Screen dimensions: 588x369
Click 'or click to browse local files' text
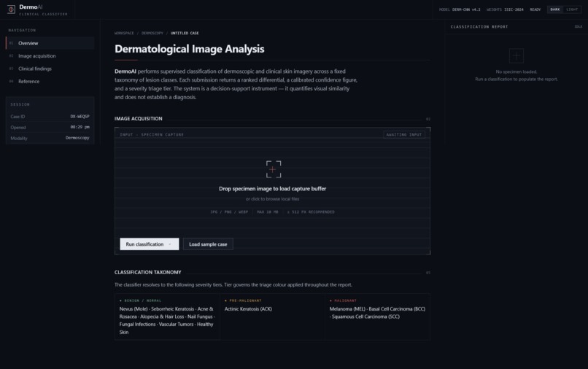[x=272, y=199]
